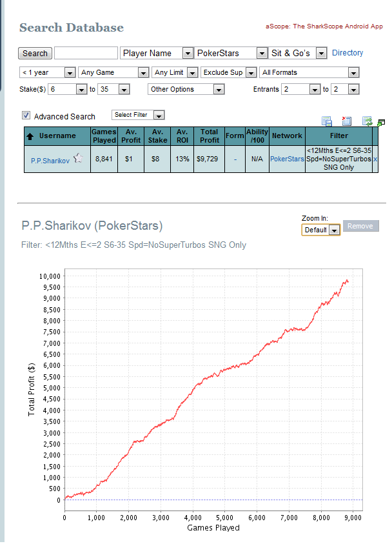Viewport: 392px width, 546px height.
Task: Click the Form column header
Action: (235, 136)
